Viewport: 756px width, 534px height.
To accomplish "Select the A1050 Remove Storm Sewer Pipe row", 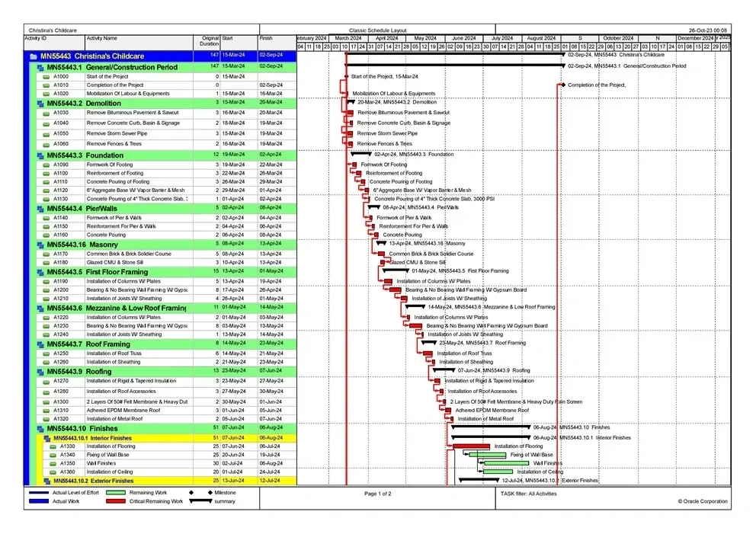I will (x=167, y=134).
